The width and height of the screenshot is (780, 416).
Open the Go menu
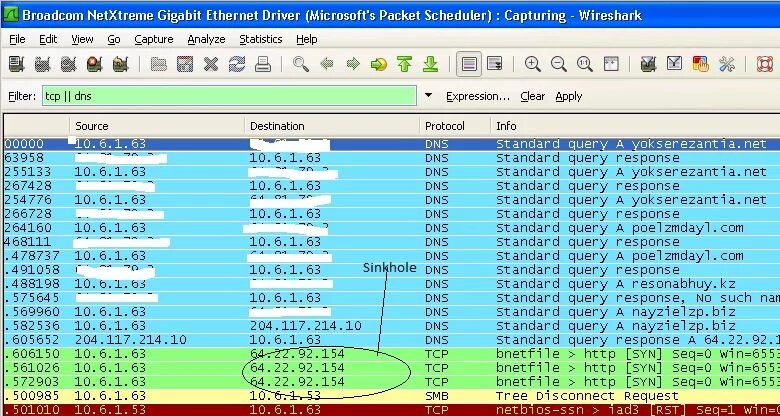point(114,39)
